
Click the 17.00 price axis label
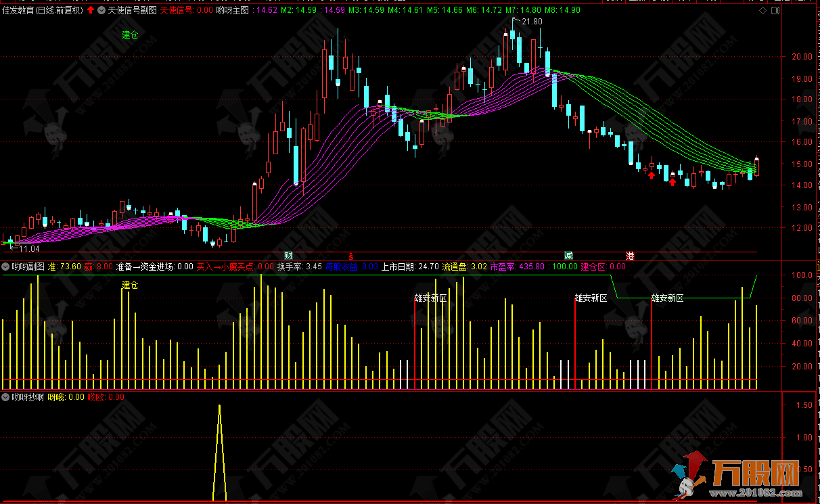[802, 121]
